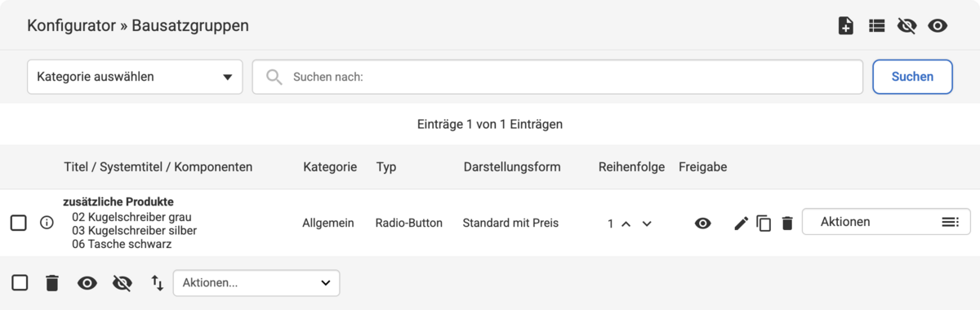Delete selected entries via bottom trash icon
Viewport: 980px width, 310px height.
pyautogui.click(x=52, y=283)
